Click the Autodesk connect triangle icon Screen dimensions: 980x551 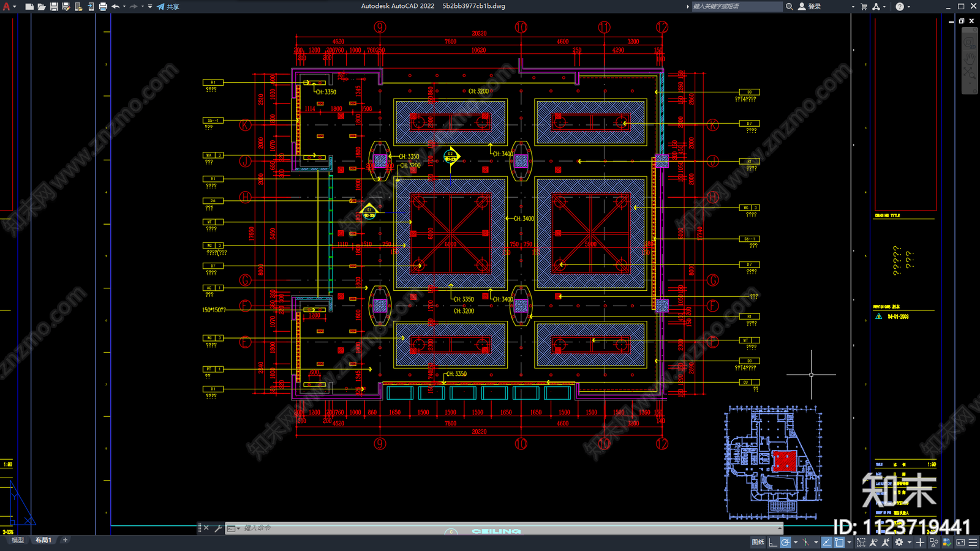point(876,6)
